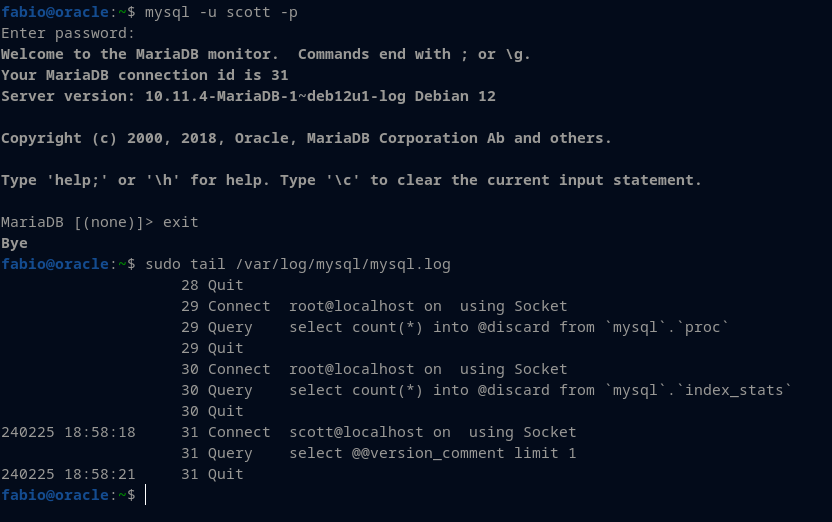832x522 pixels.
Task: Click the query line mentioning `mysql`.`proc`
Action: (x=509, y=327)
